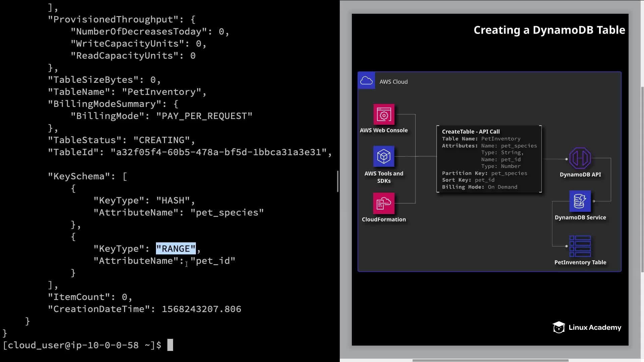
Task: Click the Linux Academy logo
Action: pyautogui.click(x=587, y=327)
